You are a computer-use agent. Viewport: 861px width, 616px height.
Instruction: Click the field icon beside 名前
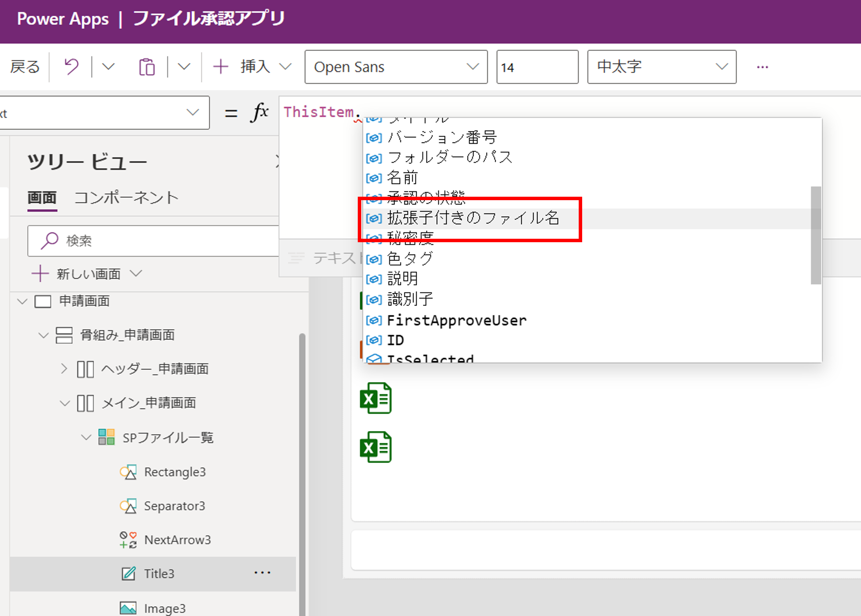pos(374,178)
